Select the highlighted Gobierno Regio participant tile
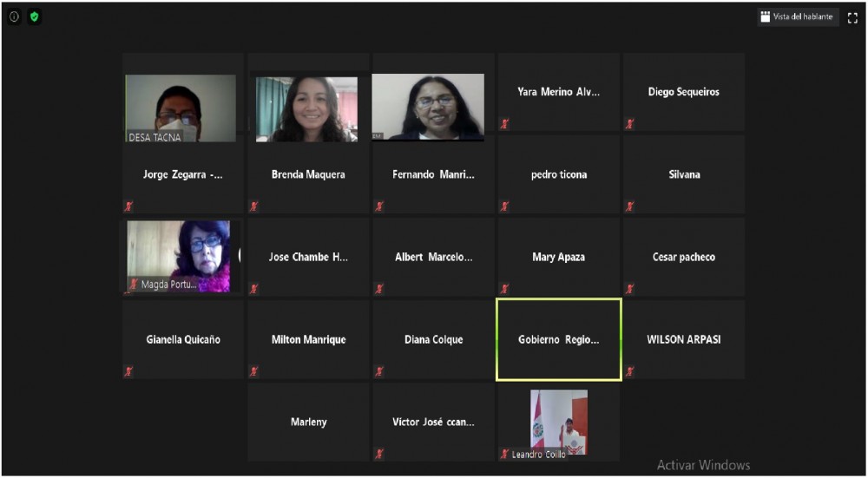This screenshot has height=478, width=868. click(558, 339)
